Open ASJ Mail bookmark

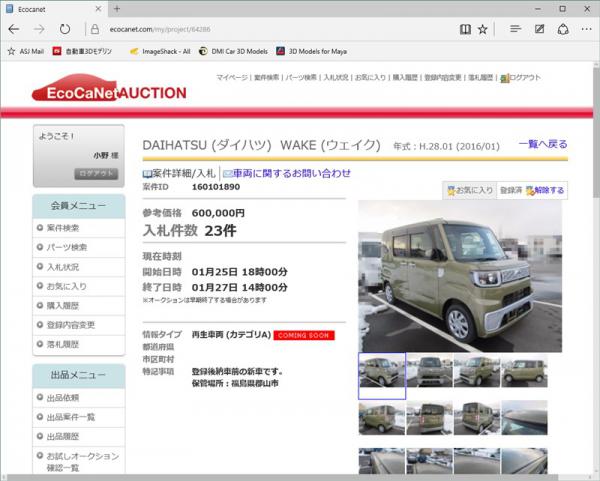[x=26, y=51]
